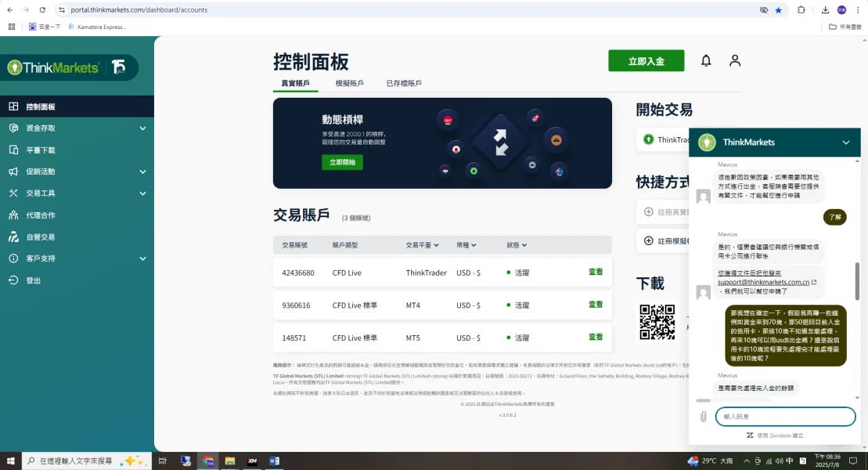Viewport: 868px width, 470px height.
Task: Open the XM app in the taskbar
Action: [252, 461]
